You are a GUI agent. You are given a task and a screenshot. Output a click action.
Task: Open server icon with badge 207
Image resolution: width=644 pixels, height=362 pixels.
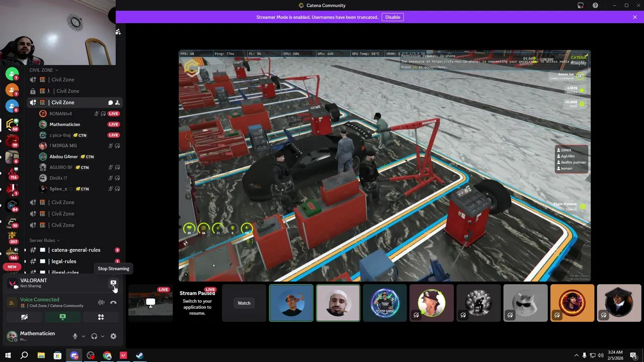(12, 237)
